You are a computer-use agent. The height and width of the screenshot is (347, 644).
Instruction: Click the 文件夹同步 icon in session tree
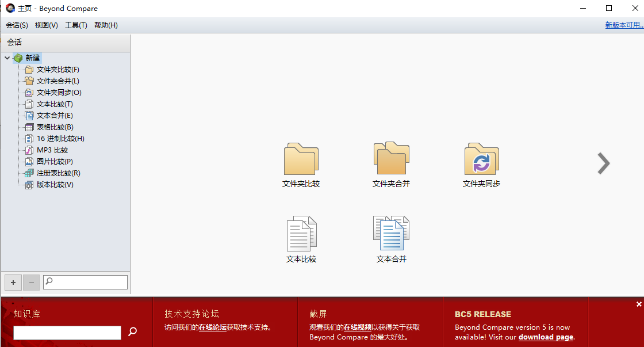point(29,93)
